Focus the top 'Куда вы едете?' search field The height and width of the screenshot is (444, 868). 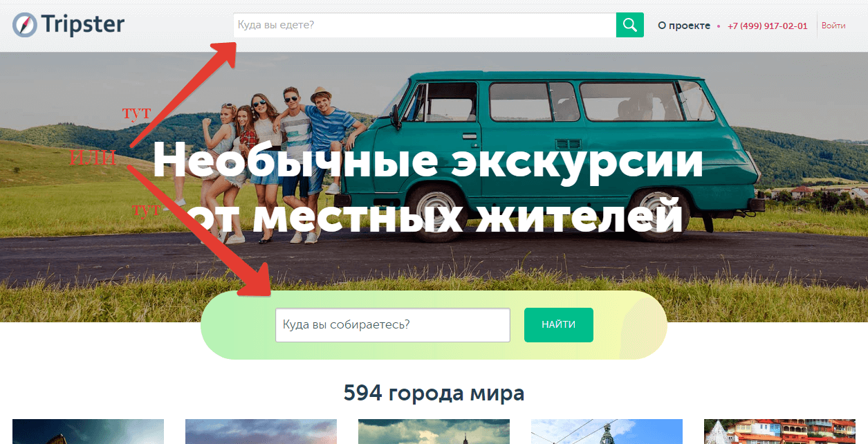click(424, 25)
